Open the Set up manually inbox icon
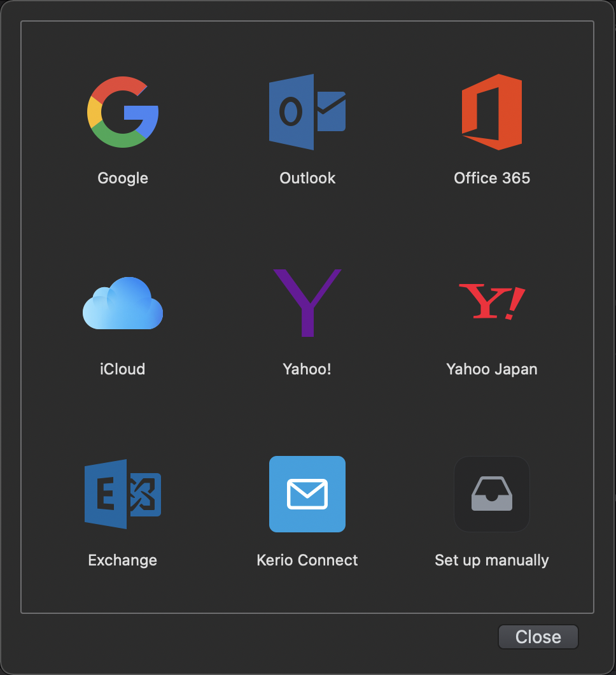This screenshot has height=675, width=616. 492,494
